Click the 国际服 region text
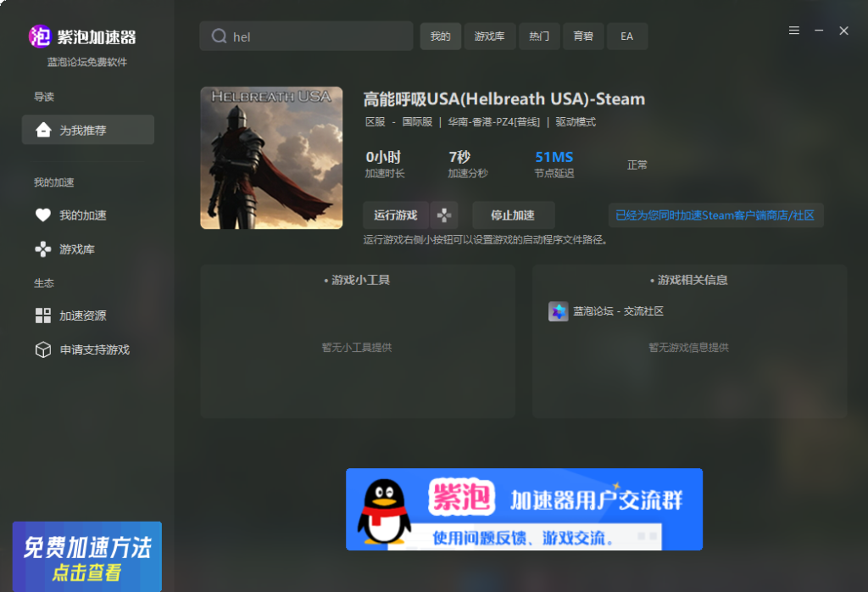This screenshot has height=592, width=868. (417, 122)
